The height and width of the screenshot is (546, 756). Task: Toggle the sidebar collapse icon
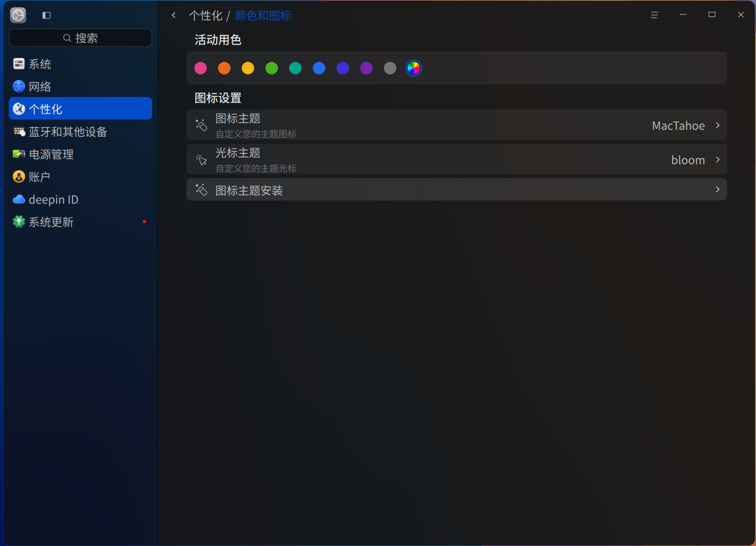click(46, 15)
